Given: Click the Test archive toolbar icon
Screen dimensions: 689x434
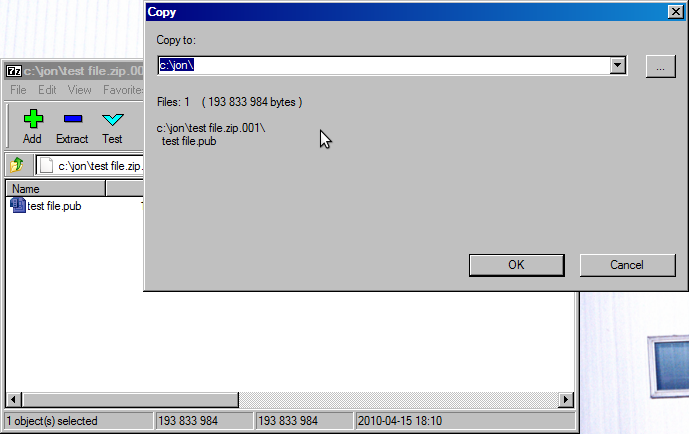Looking at the screenshot, I should (x=112, y=120).
